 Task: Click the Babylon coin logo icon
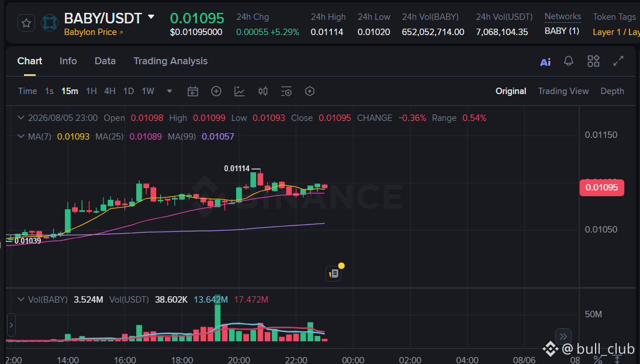(50, 23)
